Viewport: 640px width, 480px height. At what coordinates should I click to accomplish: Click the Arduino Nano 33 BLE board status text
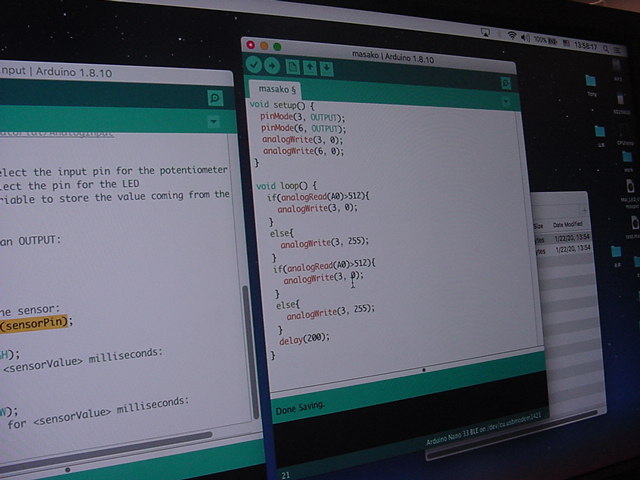(484, 429)
